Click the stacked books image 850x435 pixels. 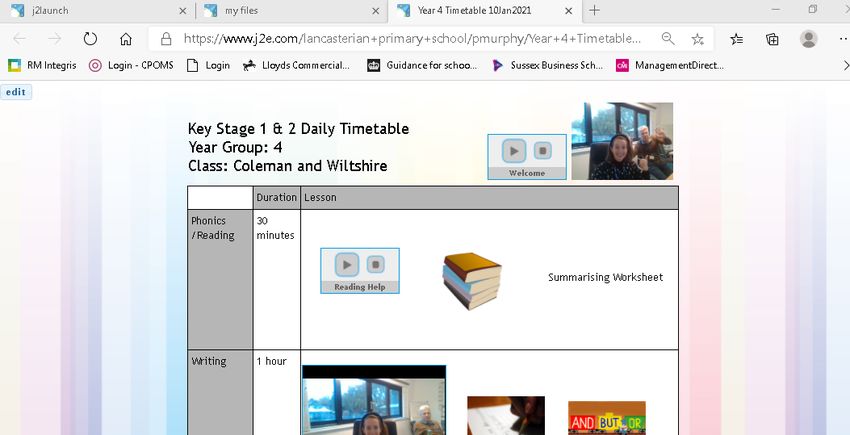click(x=472, y=280)
